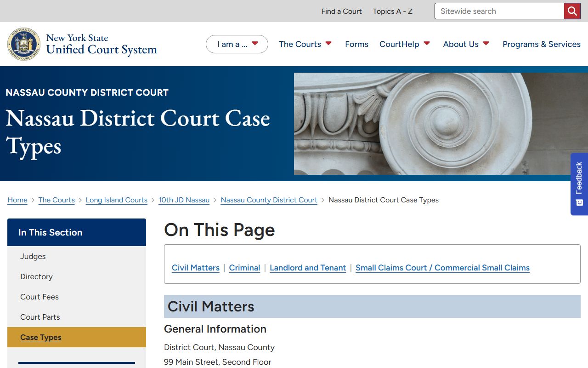The height and width of the screenshot is (368, 588).
Task: Click the '99 Main Street, Second Floor' text
Action: click(218, 362)
